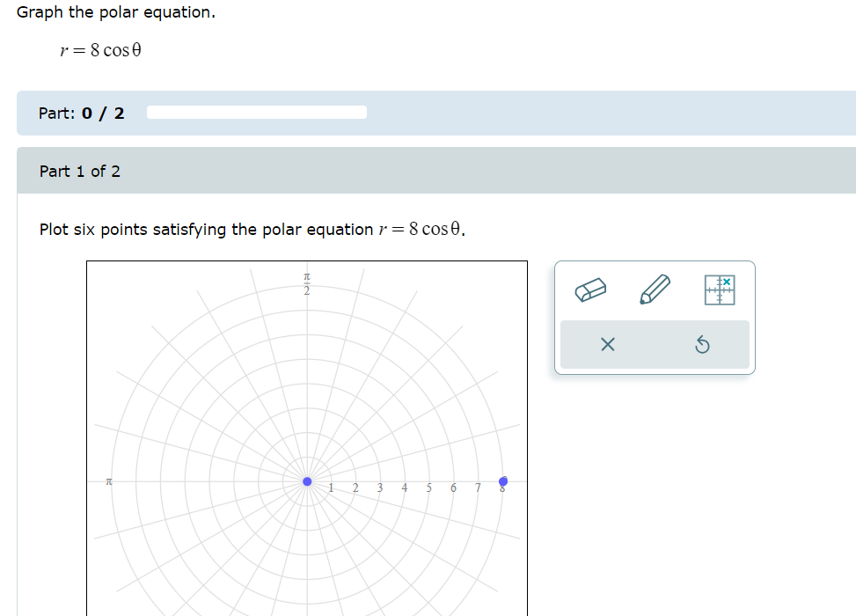Click the plotted point at radius 8

point(503,481)
